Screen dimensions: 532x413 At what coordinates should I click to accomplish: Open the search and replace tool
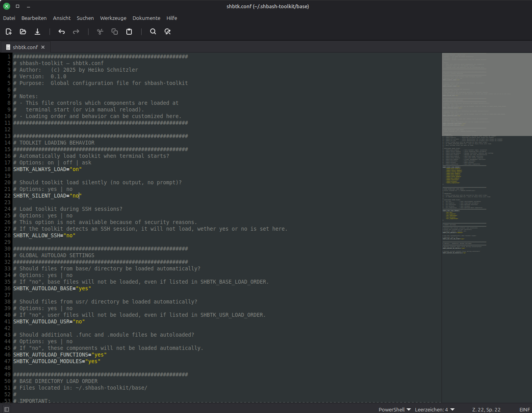(x=168, y=32)
